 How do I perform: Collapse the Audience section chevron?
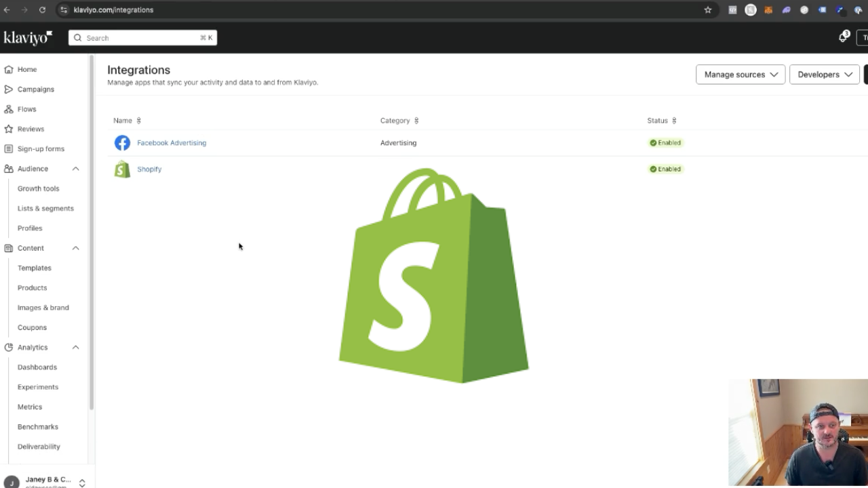[76, 169]
